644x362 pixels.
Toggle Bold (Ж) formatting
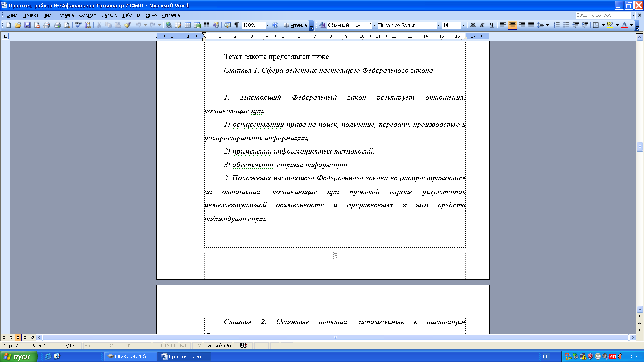(473, 25)
